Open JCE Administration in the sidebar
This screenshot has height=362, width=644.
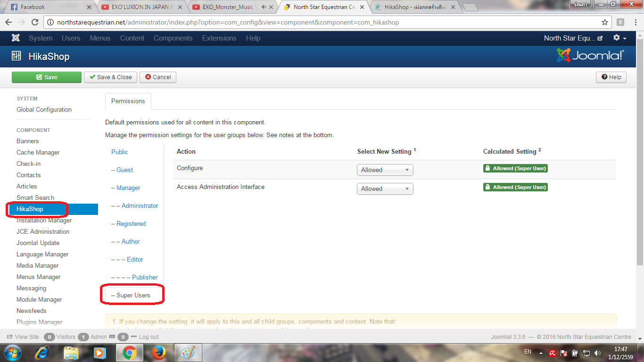(43, 232)
